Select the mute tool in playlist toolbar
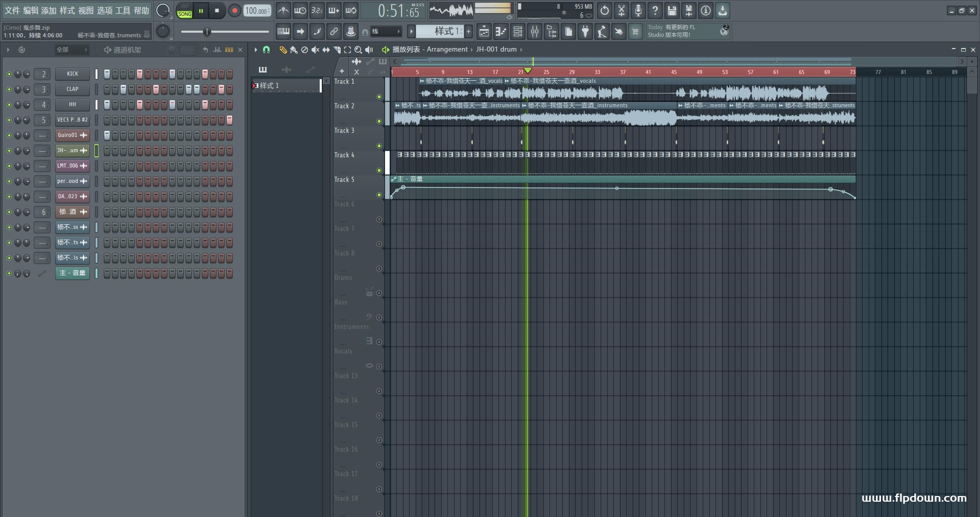The height and width of the screenshot is (517, 980). coord(315,50)
